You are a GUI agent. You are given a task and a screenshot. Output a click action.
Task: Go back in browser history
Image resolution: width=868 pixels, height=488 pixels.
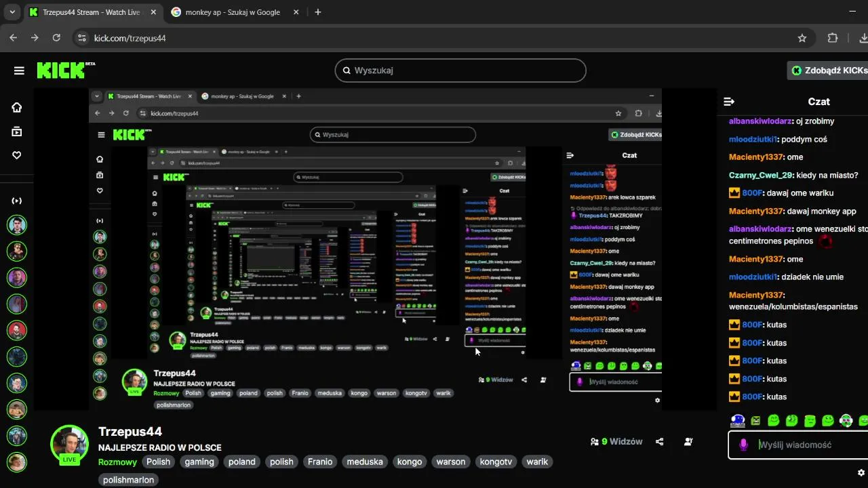[x=13, y=38]
